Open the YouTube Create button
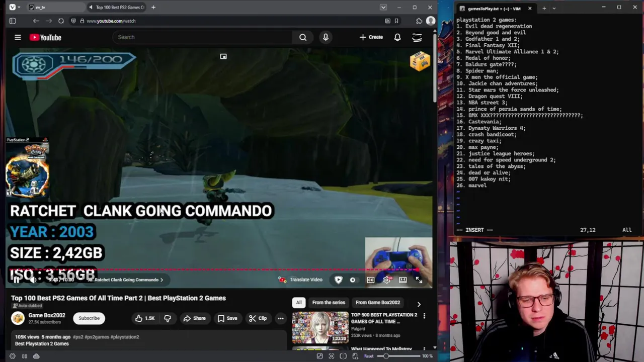 371,37
